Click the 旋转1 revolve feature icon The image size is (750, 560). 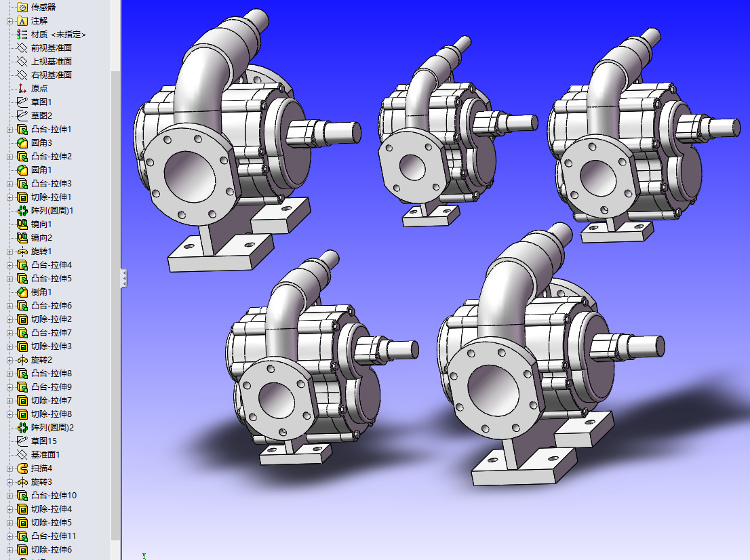coord(22,251)
